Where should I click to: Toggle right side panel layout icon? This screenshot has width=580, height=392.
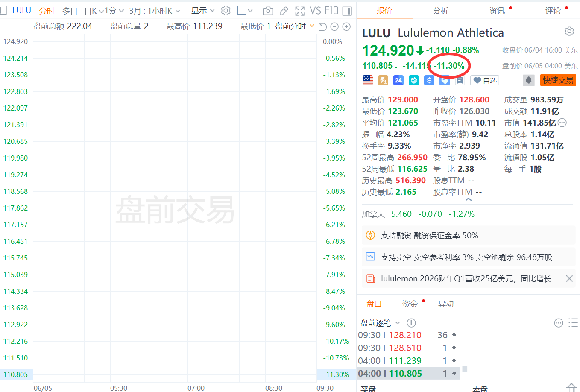click(347, 11)
